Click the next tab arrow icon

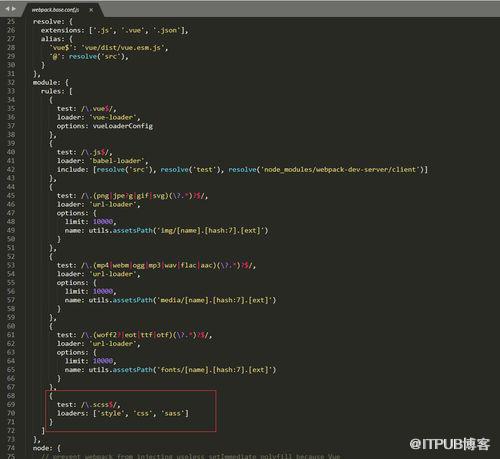click(x=14, y=9)
